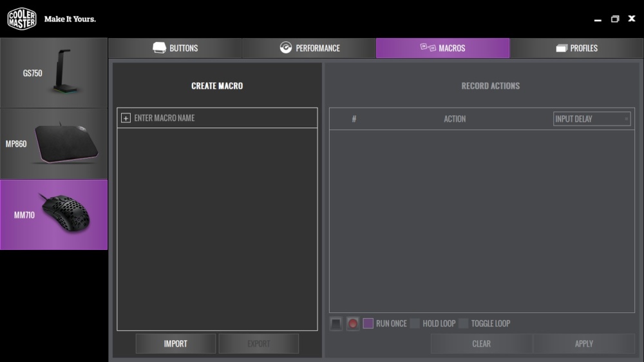Select the MM710 mouse device
This screenshot has width=644, height=362.
(54, 214)
